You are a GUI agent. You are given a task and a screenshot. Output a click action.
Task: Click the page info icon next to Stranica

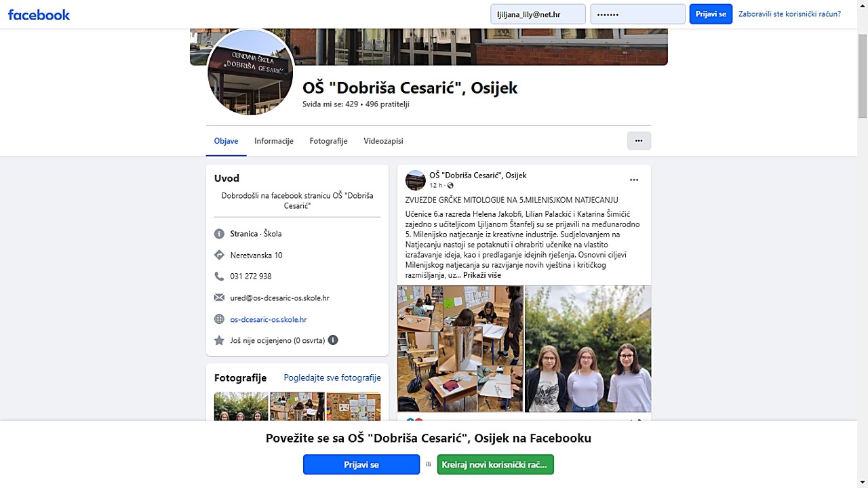[219, 234]
